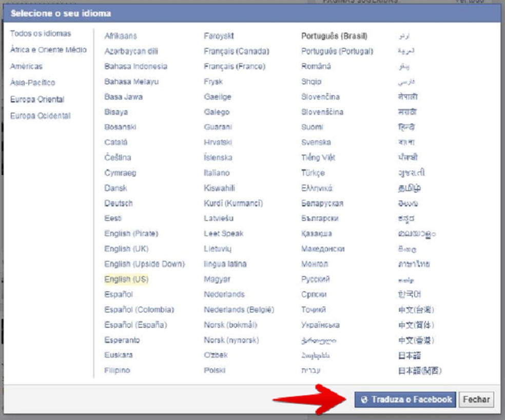Choose English (Pirate) language
Screen dimensions: 505x420
[x=131, y=234]
